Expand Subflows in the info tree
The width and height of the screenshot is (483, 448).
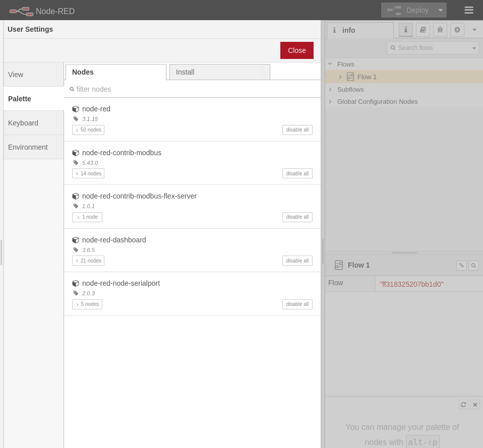(x=330, y=89)
